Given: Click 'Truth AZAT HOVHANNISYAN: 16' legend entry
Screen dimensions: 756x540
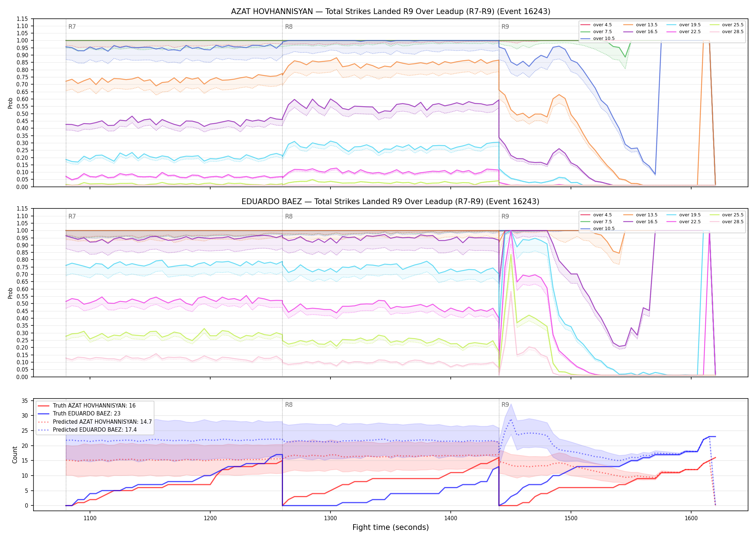Looking at the screenshot, I should pos(87,406).
